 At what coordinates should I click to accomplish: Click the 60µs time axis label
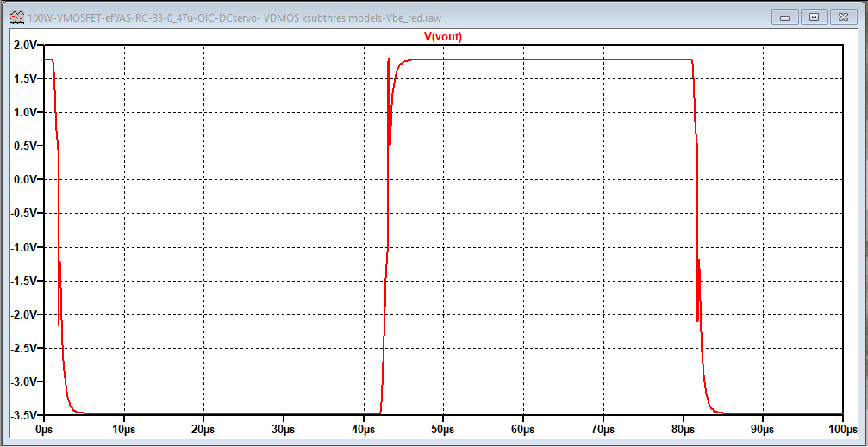523,430
